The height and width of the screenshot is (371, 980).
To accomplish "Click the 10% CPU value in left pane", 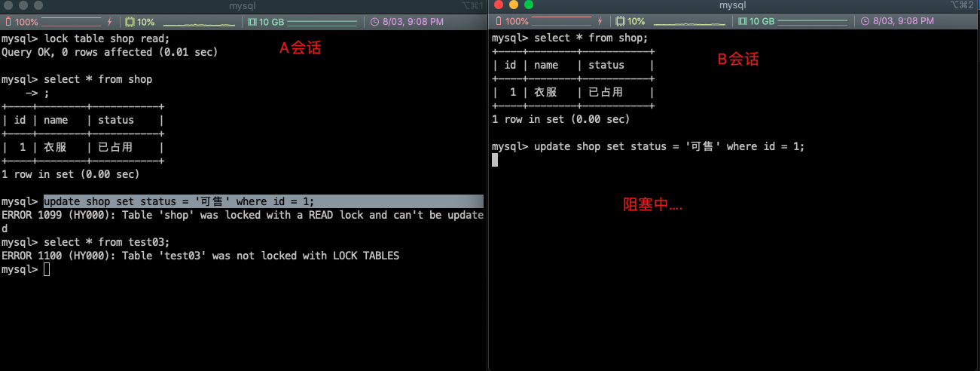I will pos(146,22).
